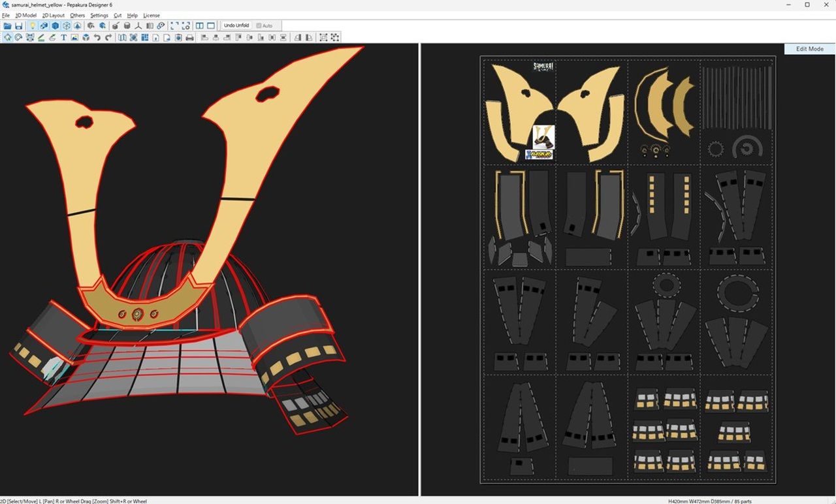836x504 pixels.
Task: Open the File menu
Action: [6, 15]
